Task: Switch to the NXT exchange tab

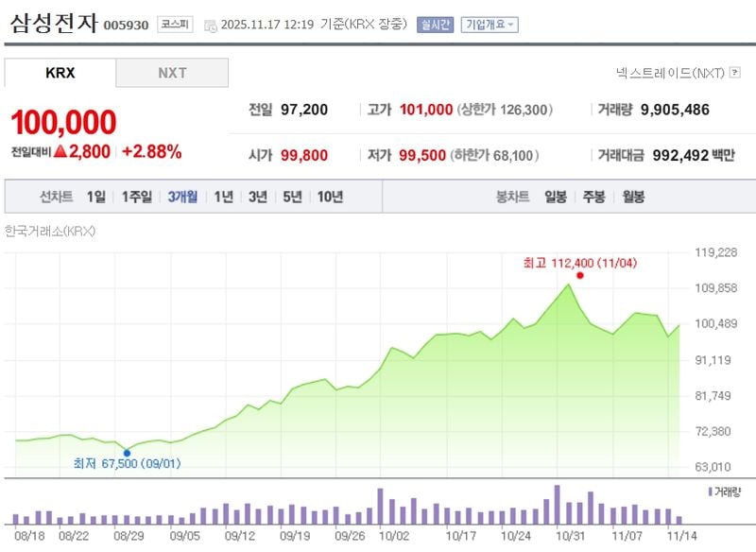Action: point(172,71)
